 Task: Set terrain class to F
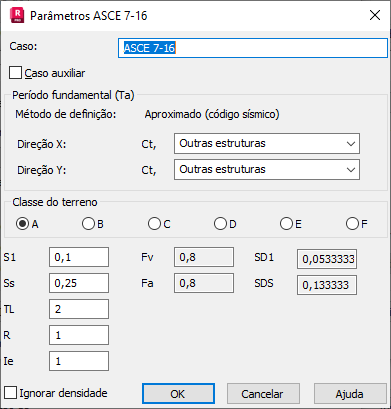coord(352,224)
